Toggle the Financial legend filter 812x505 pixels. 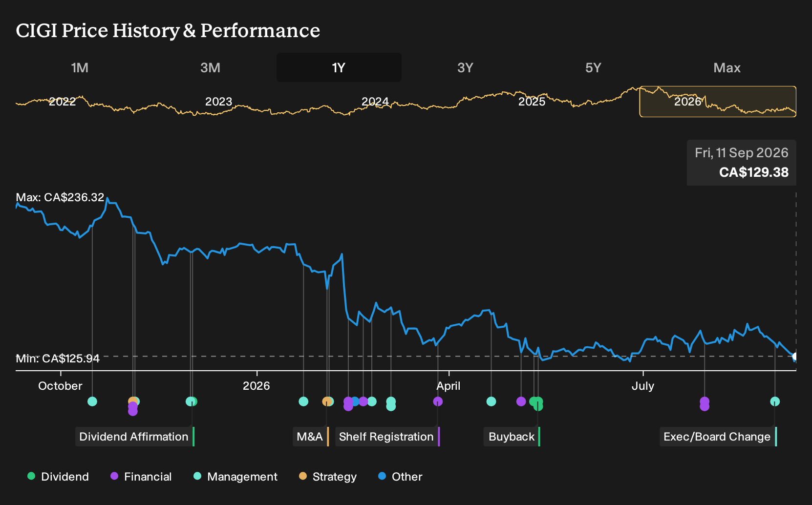tap(141, 477)
